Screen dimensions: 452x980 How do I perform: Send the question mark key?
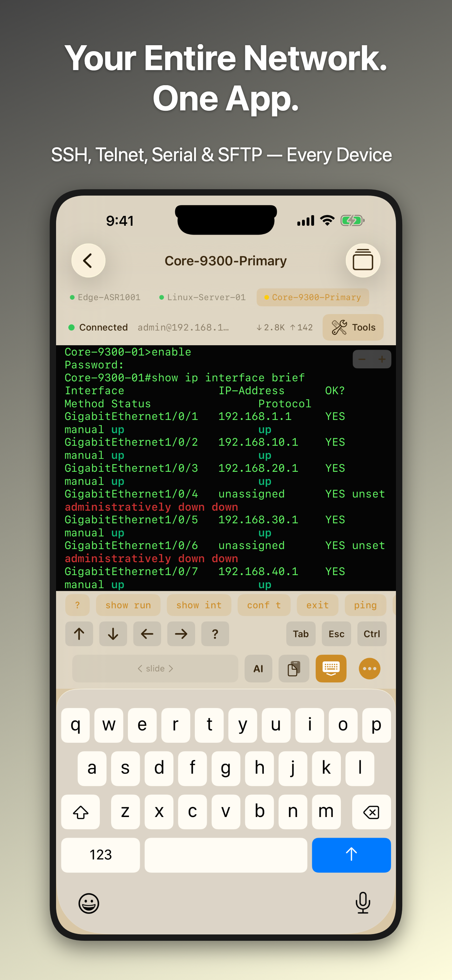215,634
